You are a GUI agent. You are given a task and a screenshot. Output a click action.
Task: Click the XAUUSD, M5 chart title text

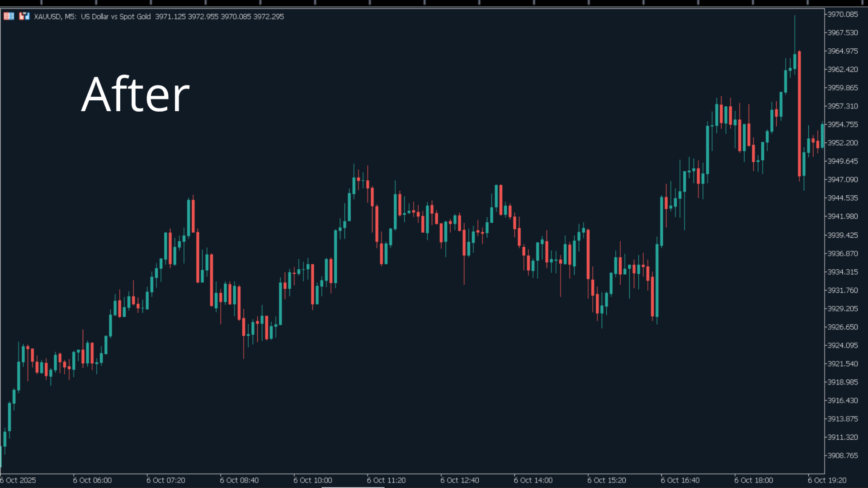point(55,17)
